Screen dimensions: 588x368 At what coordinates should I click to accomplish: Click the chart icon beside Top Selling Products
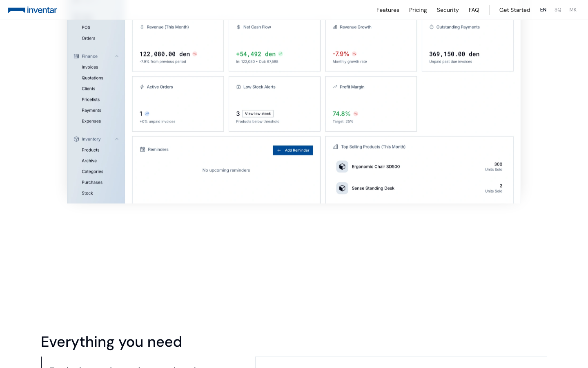[x=336, y=147]
